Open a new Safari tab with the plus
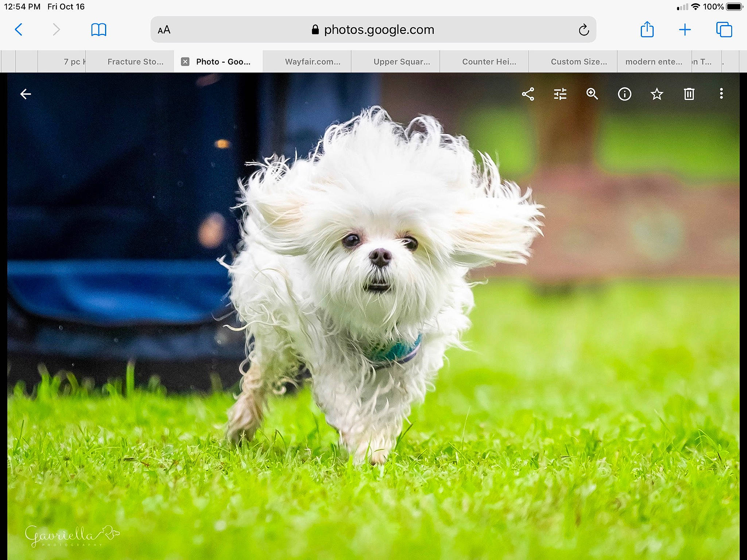Image resolution: width=747 pixels, height=560 pixels. (685, 30)
